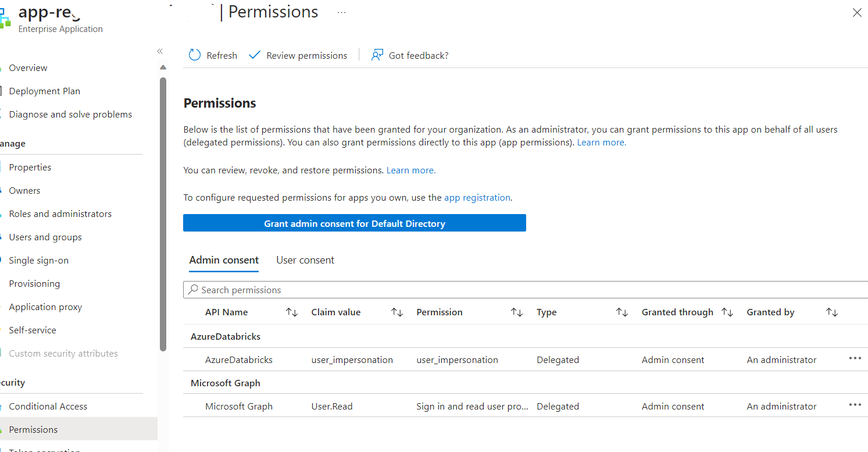Click the Refresh circular arrow icon
This screenshot has width=868, height=452.
tap(195, 55)
